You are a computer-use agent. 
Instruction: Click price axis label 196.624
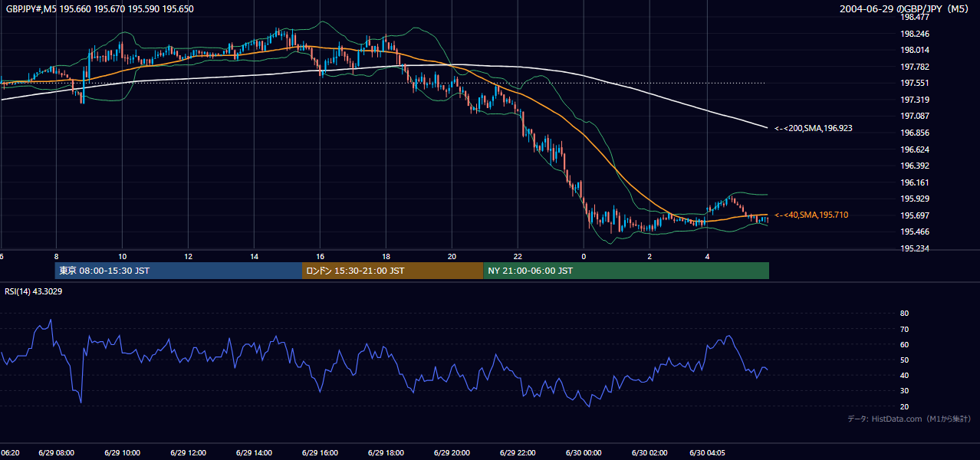pos(915,149)
